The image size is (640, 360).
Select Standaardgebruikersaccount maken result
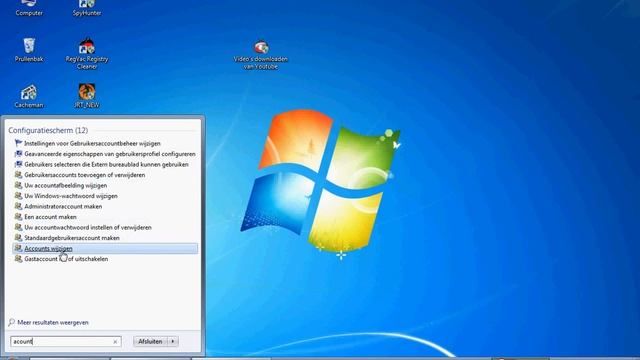(x=72, y=238)
